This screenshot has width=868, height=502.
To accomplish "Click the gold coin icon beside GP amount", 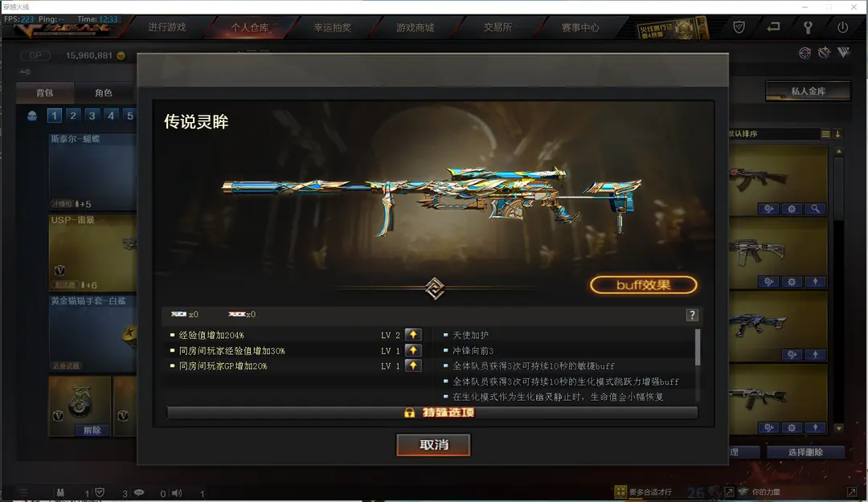I will point(121,56).
